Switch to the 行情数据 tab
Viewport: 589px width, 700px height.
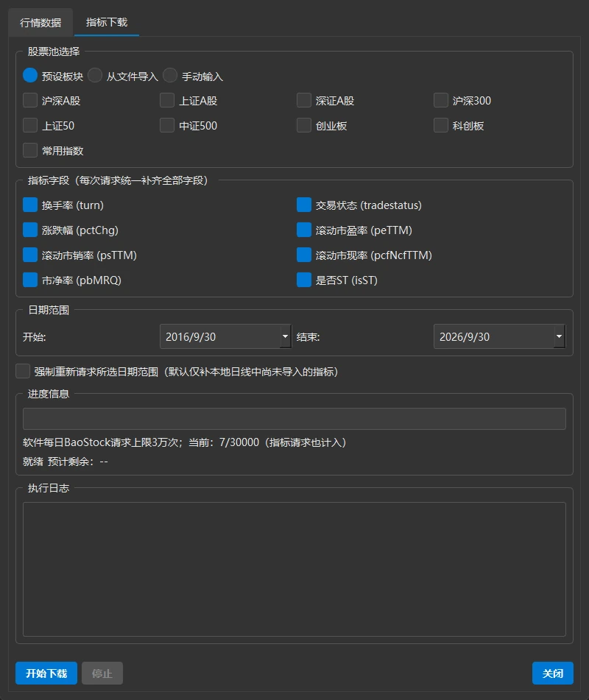coord(40,22)
